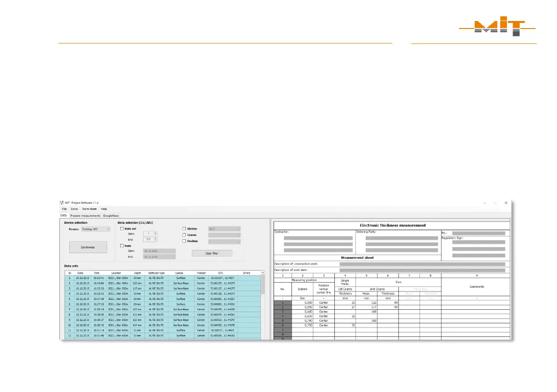Select data set row with time 10:25:55
This screenshot has width=557, height=392.
click(x=163, y=294)
